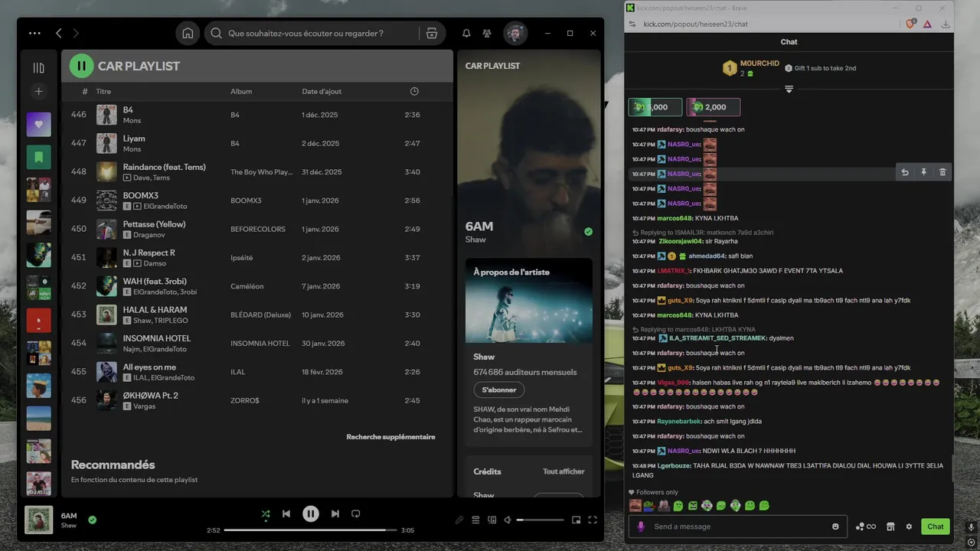Sort tracks by duration clock icon
Viewport: 980px width, 551px height.
414,91
